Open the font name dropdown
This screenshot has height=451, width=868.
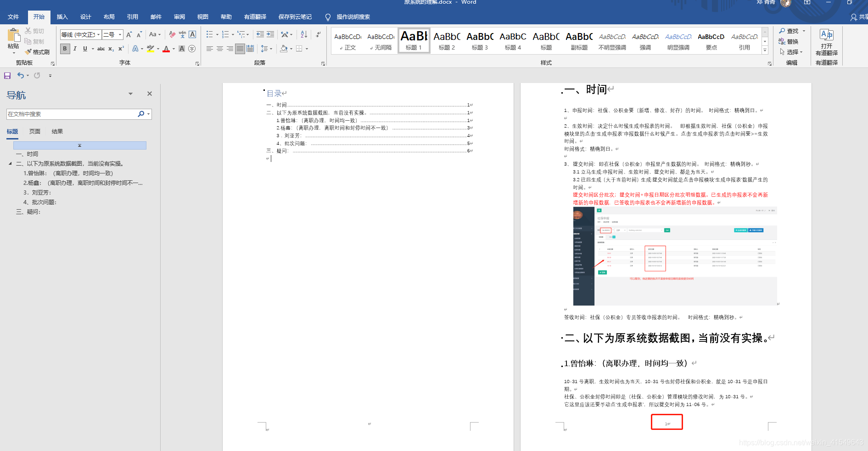pos(98,34)
